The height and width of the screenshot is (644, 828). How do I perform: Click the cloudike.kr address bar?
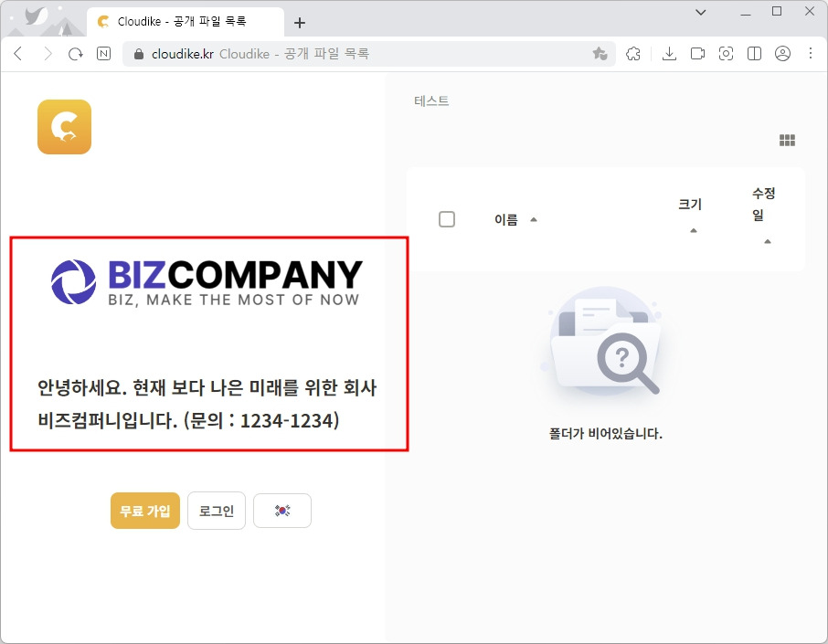(x=368, y=54)
